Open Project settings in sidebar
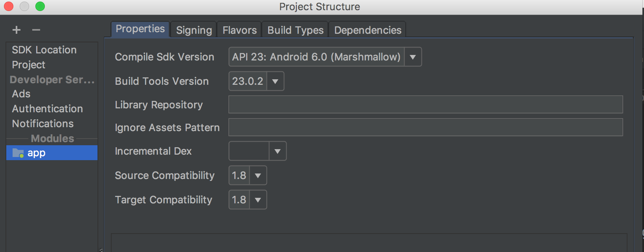The image size is (644, 252). tap(29, 65)
